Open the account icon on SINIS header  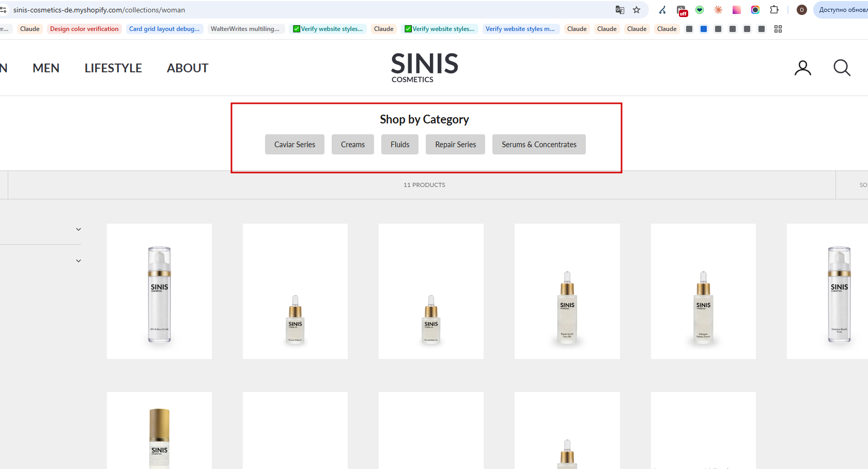(x=803, y=68)
